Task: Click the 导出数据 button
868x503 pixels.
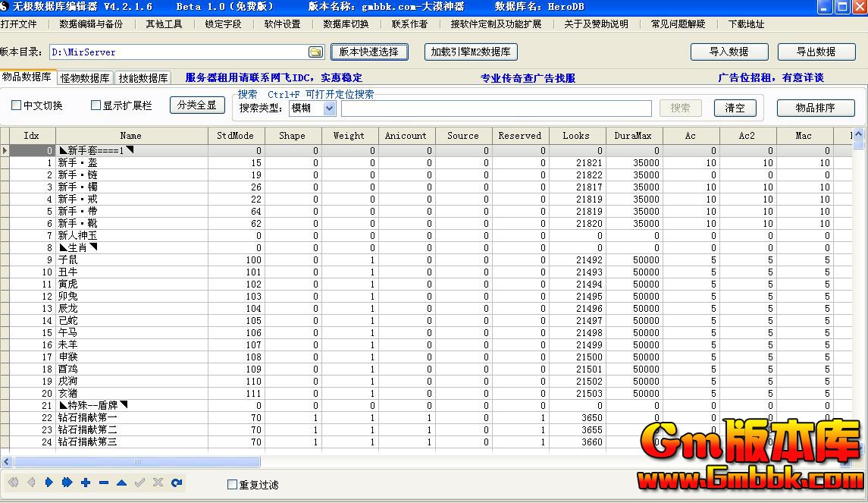Action: [816, 52]
